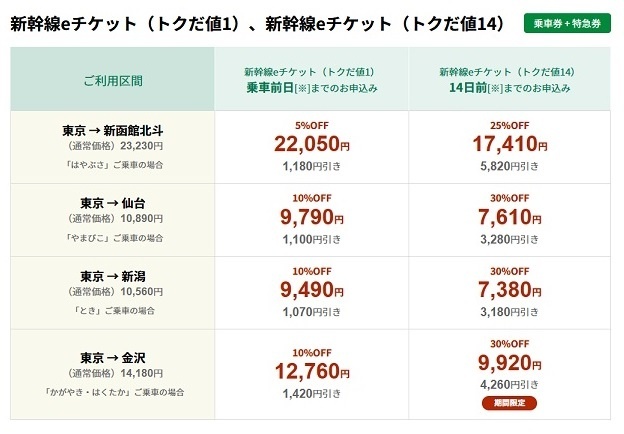Select the 22,050円 price for 新函館北斗
This screenshot has height=434, width=624.
point(311,145)
